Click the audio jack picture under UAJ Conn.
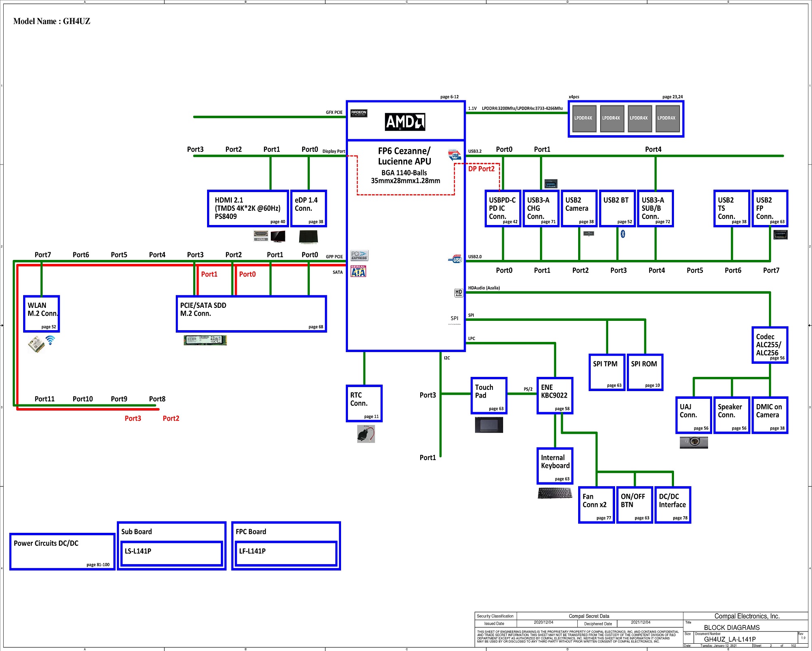The width and height of the screenshot is (812, 651). tap(694, 442)
